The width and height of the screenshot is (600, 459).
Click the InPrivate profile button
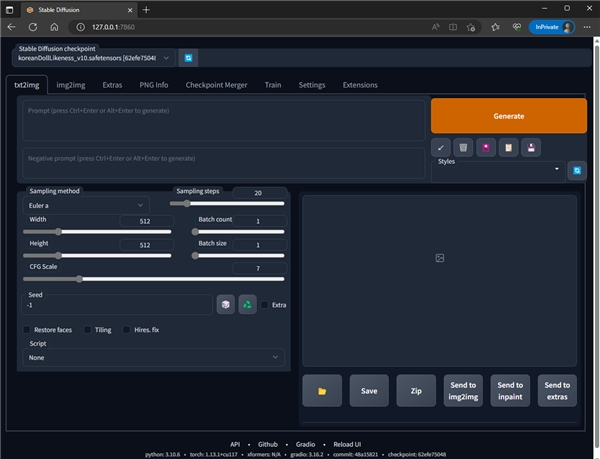pos(551,27)
